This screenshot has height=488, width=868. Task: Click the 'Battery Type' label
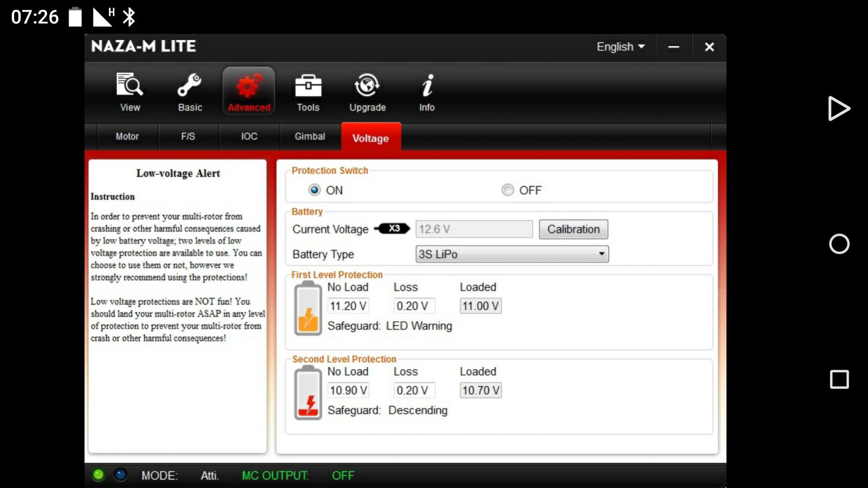click(323, 254)
